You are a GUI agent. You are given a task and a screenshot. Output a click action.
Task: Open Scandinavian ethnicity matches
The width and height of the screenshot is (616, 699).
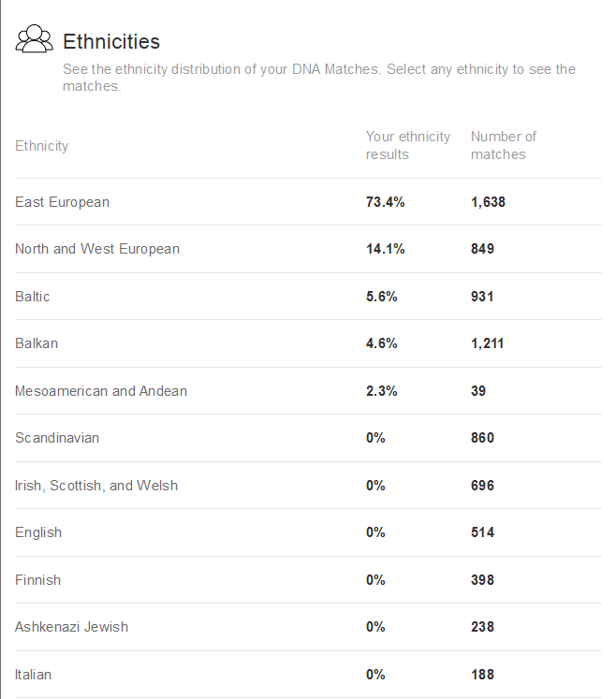57,438
